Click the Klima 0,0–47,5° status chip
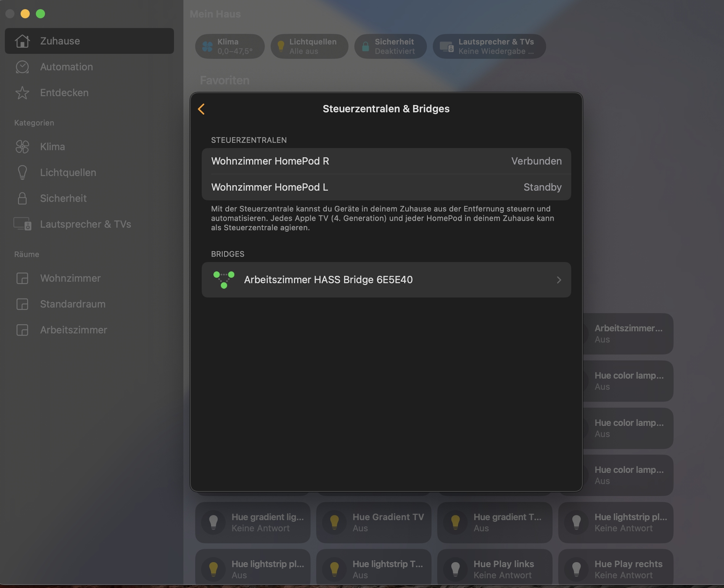 coord(230,47)
